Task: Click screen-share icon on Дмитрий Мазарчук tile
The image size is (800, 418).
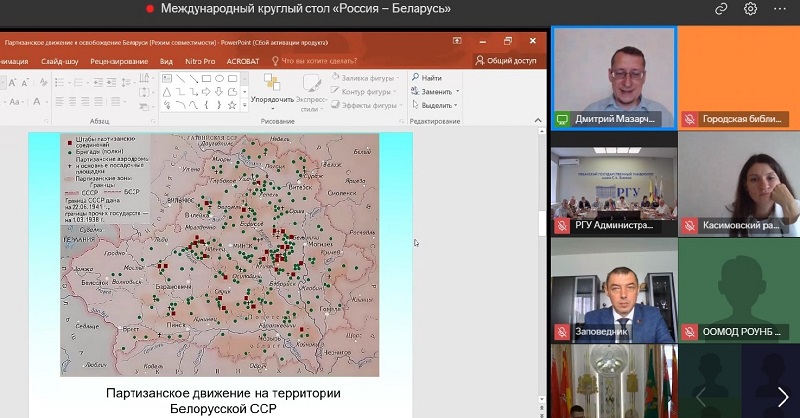Action: coord(562,119)
